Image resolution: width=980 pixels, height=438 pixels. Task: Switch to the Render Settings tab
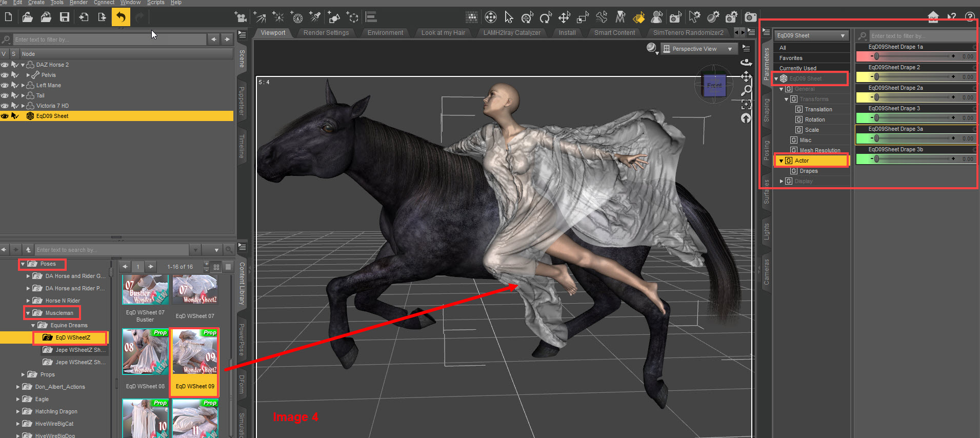[326, 33]
